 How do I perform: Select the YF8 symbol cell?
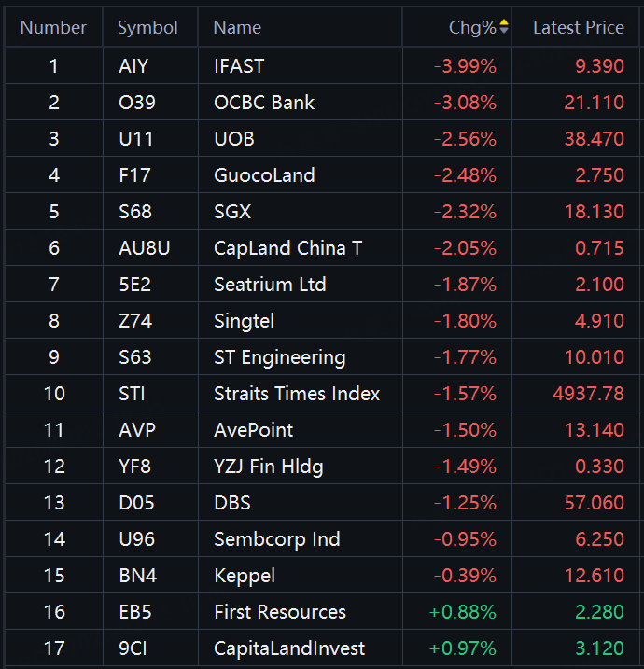[x=134, y=467]
